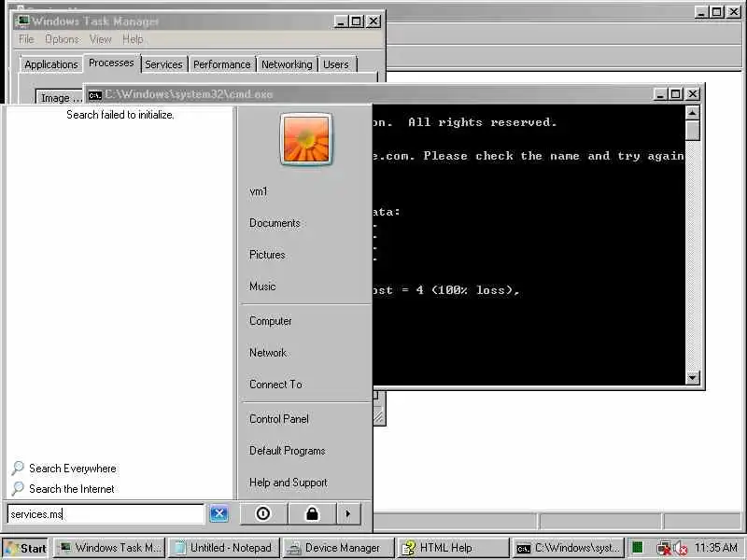Click the 11:35 AM clock
The image size is (747, 560).
click(x=716, y=548)
